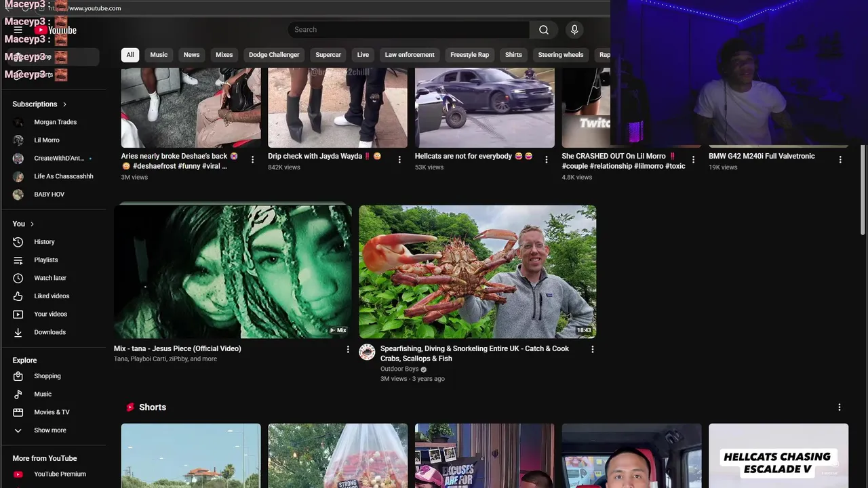Select the Dodge Challenger filter chip
The image size is (868, 488).
pyautogui.click(x=274, y=55)
